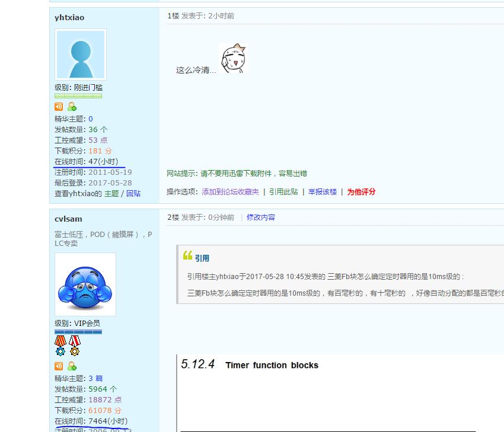
Task: Open cvlsam's blue crying smiley avatar
Action: [85, 284]
